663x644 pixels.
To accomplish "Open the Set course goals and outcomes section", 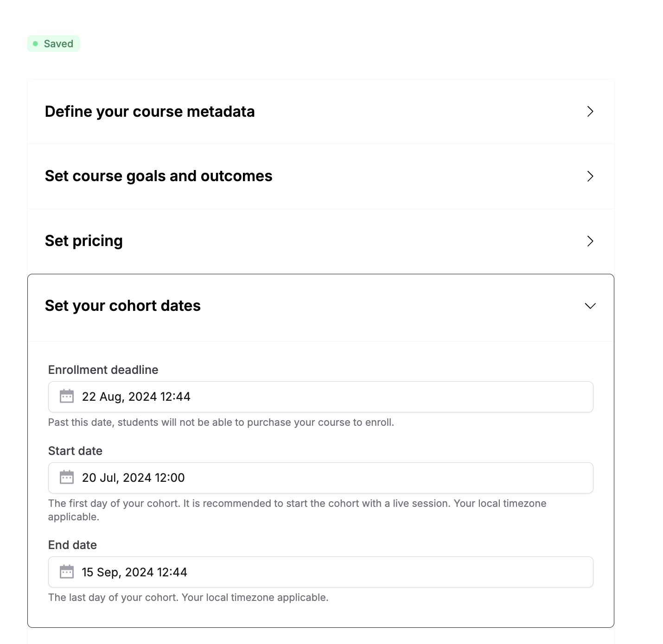I will [159, 176].
